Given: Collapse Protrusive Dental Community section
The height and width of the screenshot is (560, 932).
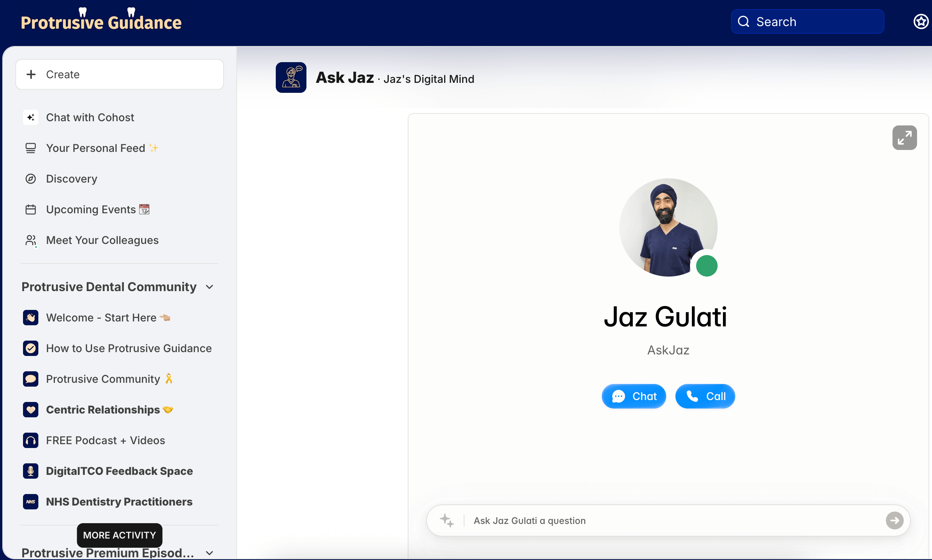Looking at the screenshot, I should 209,287.
